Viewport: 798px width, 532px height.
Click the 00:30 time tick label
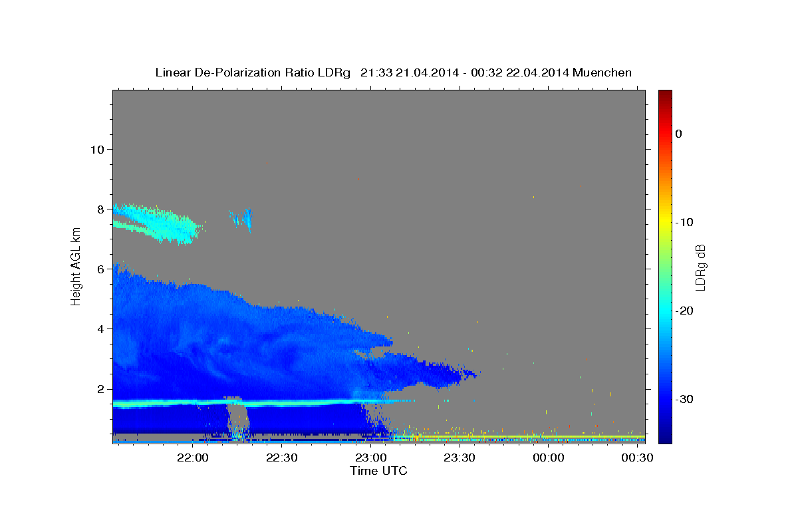636,458
